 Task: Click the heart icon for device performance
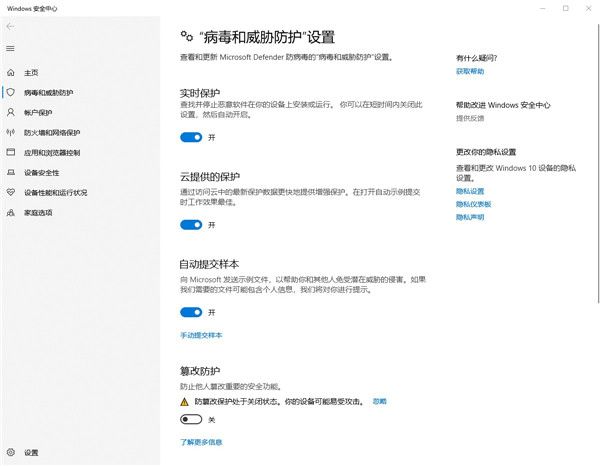tap(11, 192)
